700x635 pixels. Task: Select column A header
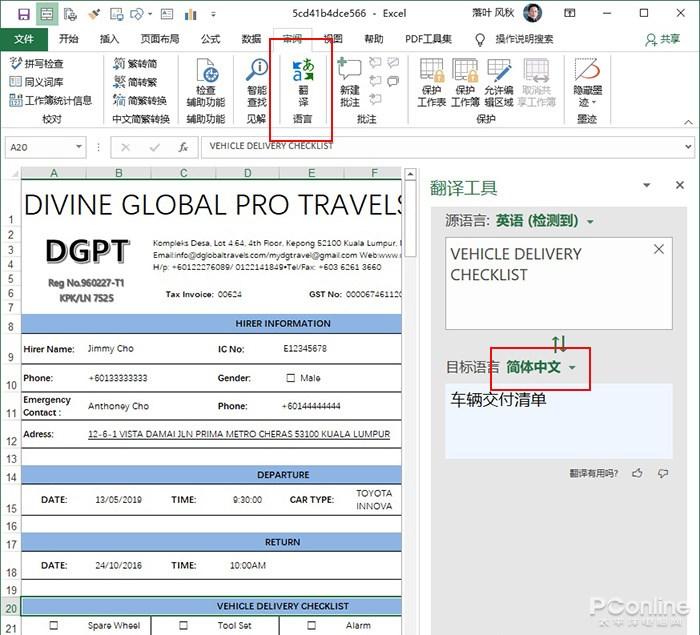click(54, 173)
